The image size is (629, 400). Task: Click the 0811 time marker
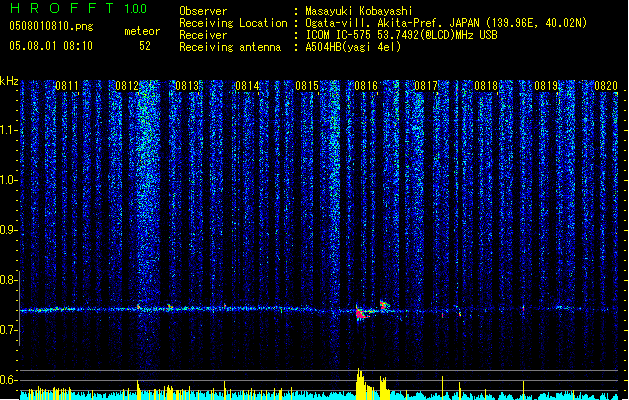point(67,86)
